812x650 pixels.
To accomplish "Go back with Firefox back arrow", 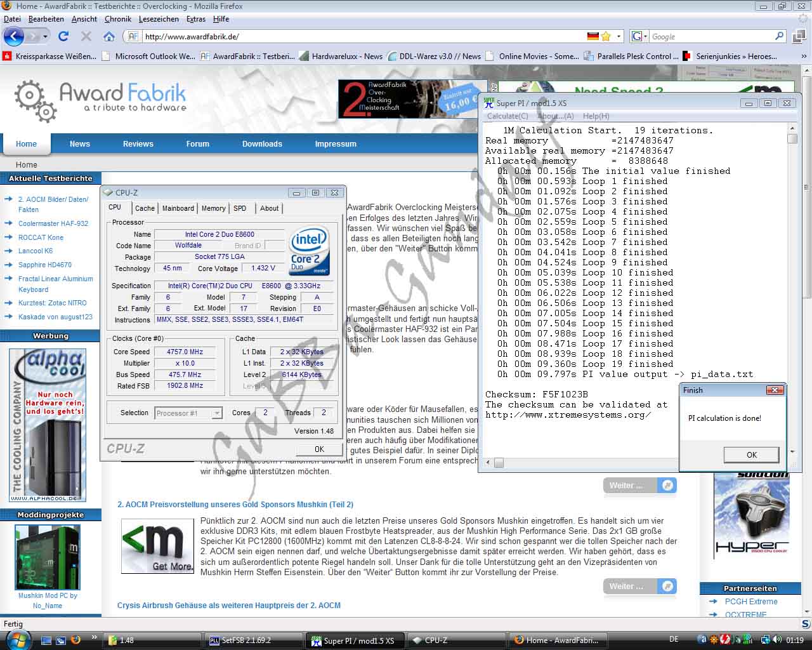I will 14,36.
